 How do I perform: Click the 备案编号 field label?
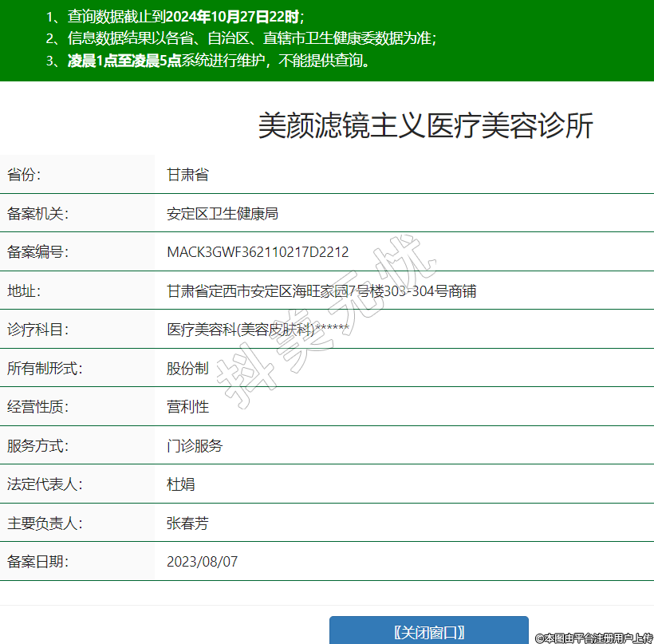click(x=38, y=252)
